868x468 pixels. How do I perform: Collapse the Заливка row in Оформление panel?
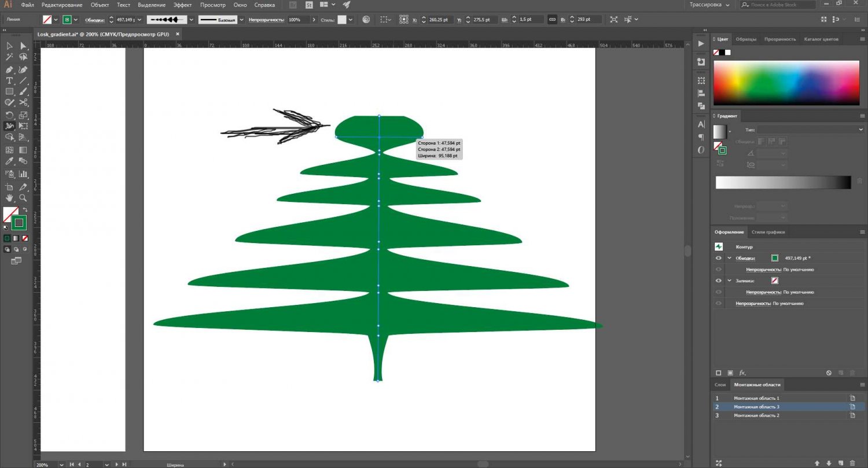click(729, 281)
